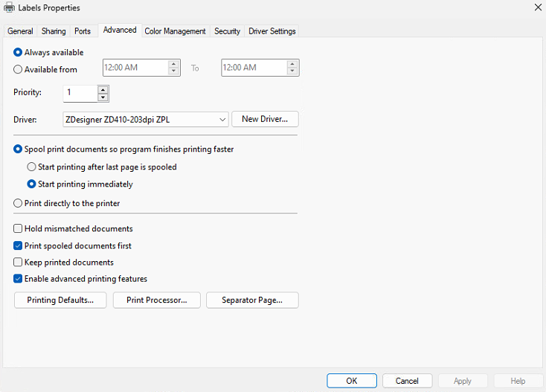Click the Print Processor... button
The image size is (546, 392).
point(156,301)
